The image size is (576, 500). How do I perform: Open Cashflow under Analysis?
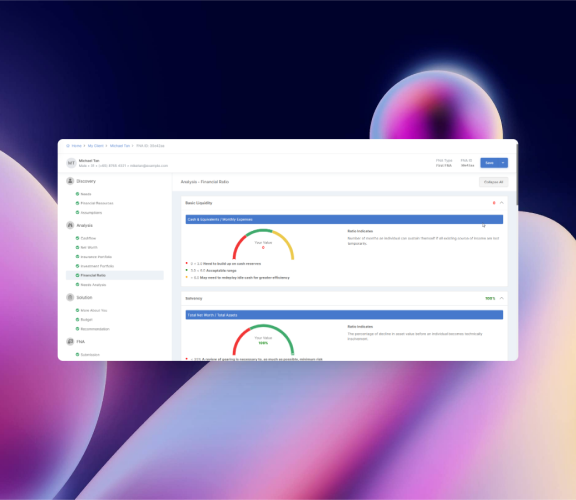pos(88,238)
